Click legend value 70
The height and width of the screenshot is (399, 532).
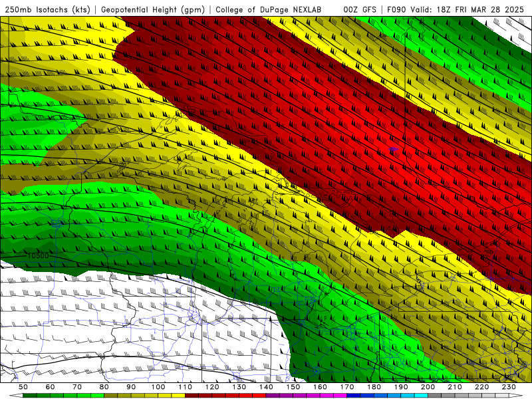click(77, 387)
